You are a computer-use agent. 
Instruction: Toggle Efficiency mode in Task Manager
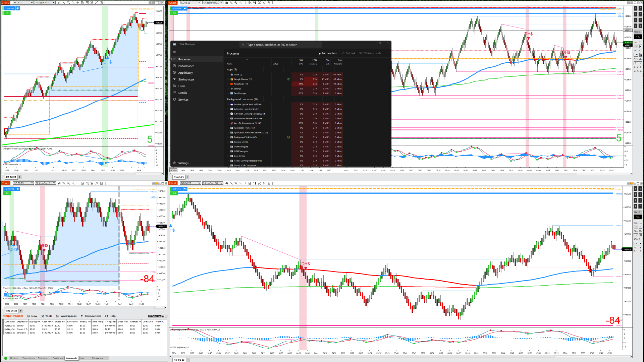[x=370, y=53]
